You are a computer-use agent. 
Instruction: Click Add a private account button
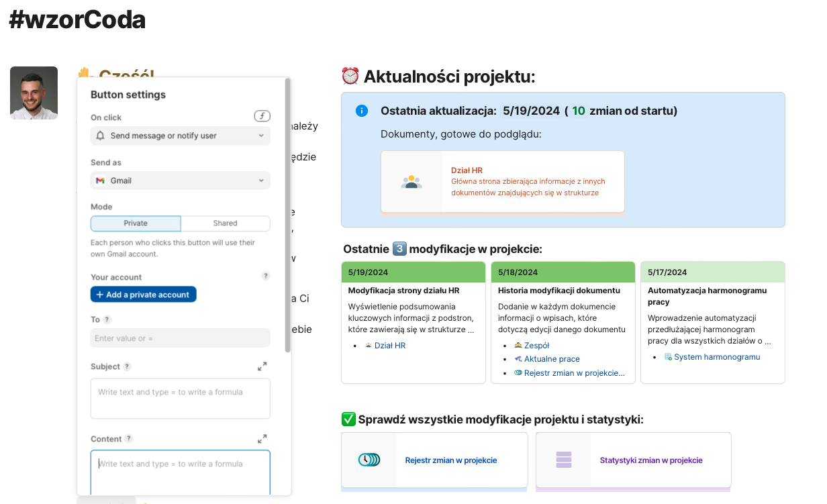pos(143,295)
